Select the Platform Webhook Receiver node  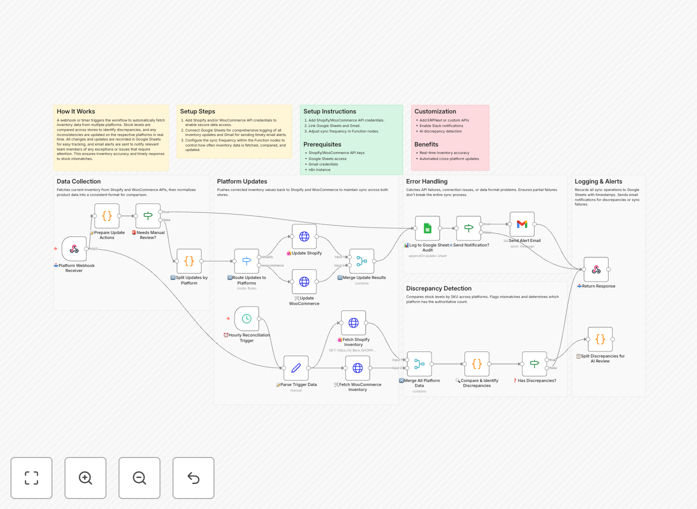coord(74,249)
